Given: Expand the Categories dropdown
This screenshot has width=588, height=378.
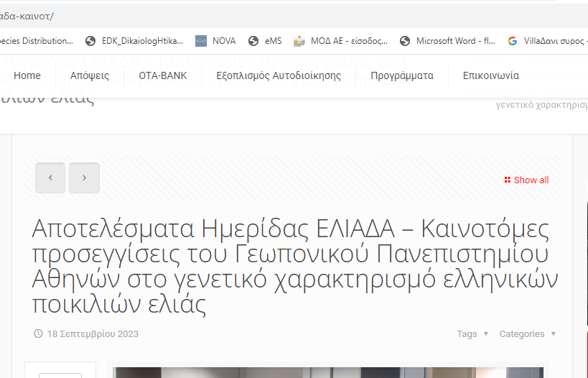Looking at the screenshot, I should (x=527, y=334).
